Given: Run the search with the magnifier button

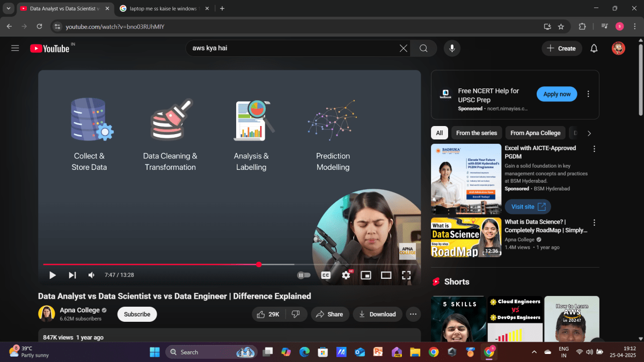Looking at the screenshot, I should click(x=423, y=48).
